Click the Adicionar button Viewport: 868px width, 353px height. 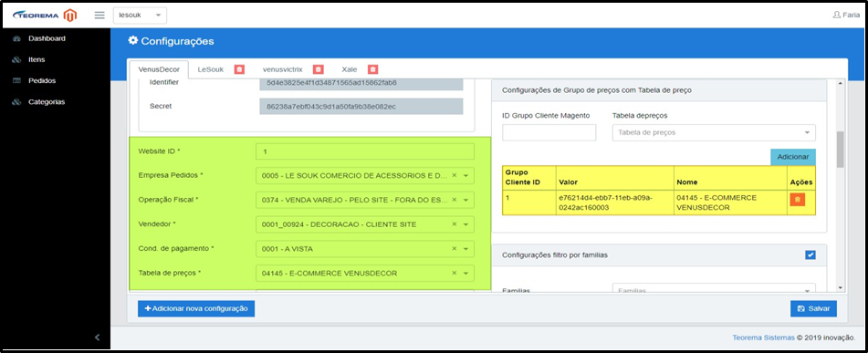point(793,157)
